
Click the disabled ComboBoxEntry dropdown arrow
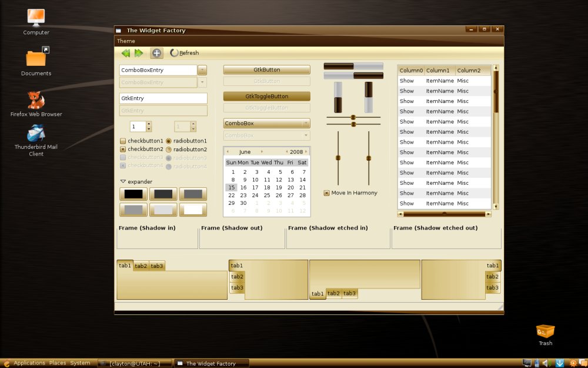pyautogui.click(x=202, y=82)
